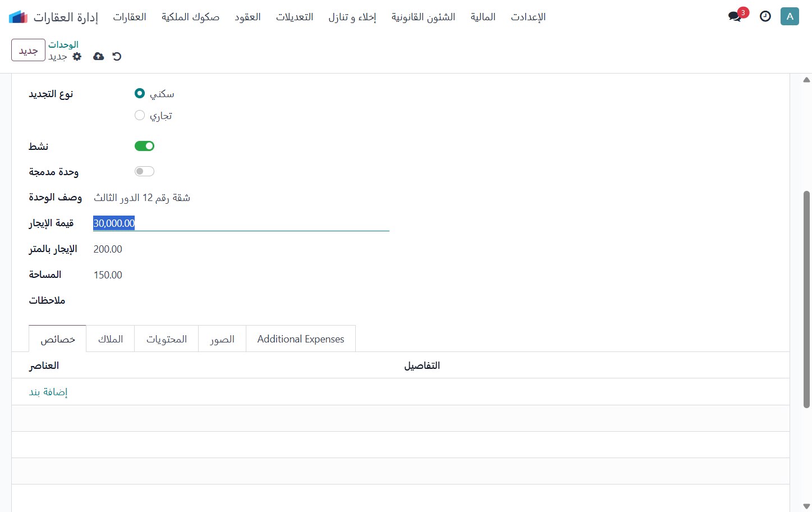Open the العقارات menu
The image size is (812, 512).
click(130, 17)
